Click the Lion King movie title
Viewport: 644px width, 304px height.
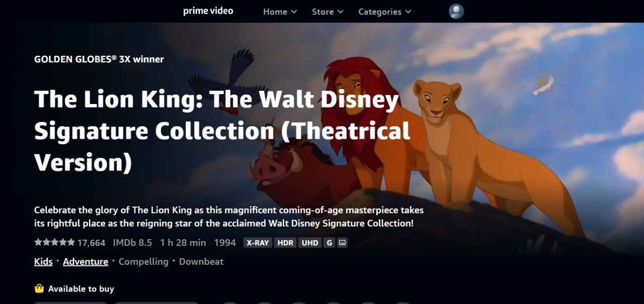(x=222, y=131)
